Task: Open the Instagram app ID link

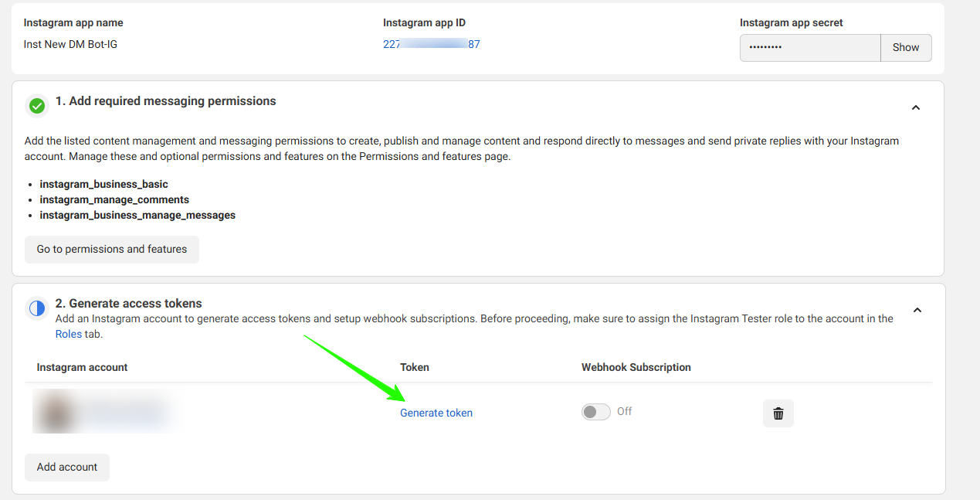Action: [x=431, y=44]
